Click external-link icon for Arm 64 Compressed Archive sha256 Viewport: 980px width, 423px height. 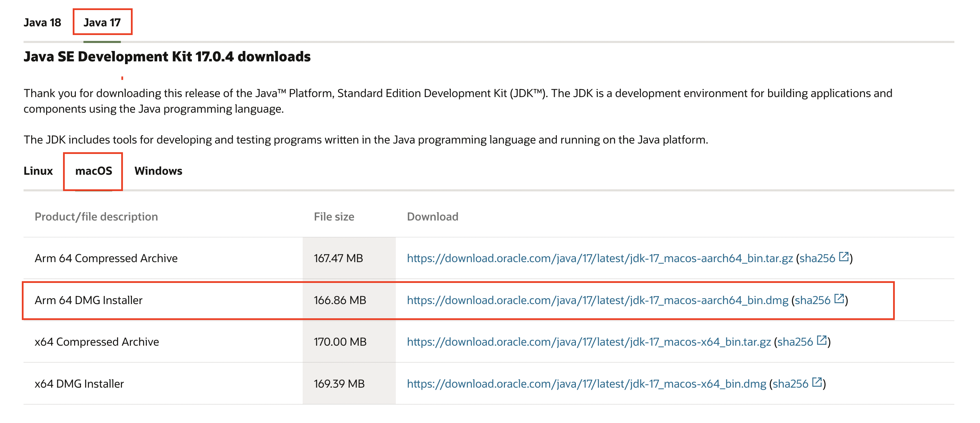point(844,257)
